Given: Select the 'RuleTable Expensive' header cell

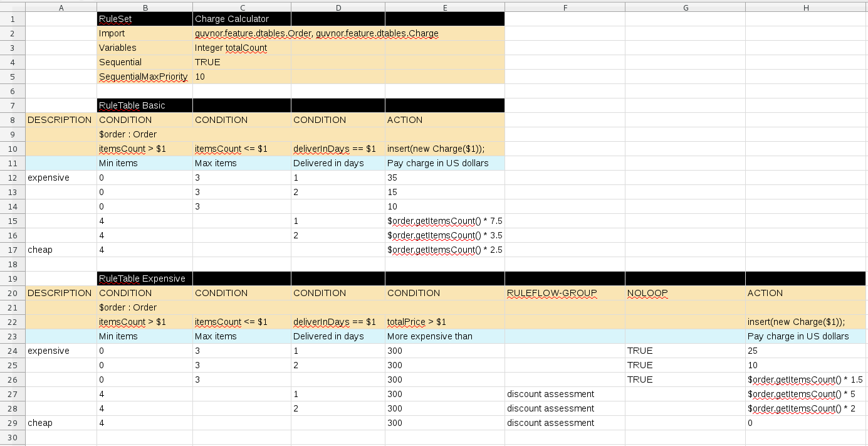Looking at the screenshot, I should [x=144, y=279].
